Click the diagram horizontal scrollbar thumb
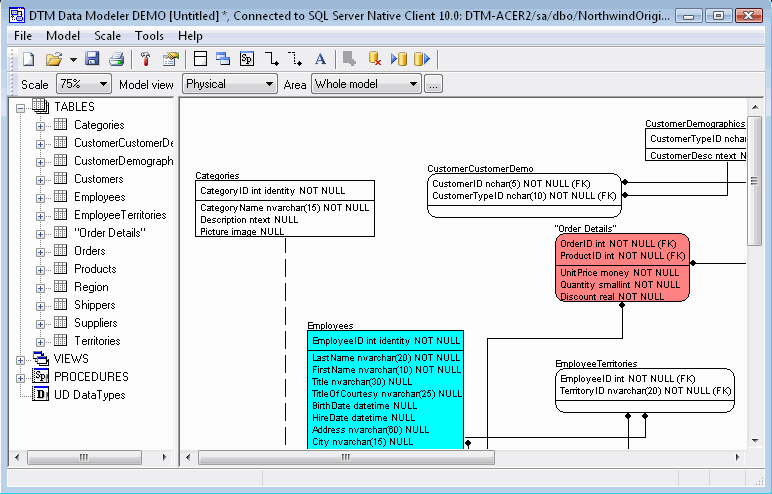 point(347,458)
